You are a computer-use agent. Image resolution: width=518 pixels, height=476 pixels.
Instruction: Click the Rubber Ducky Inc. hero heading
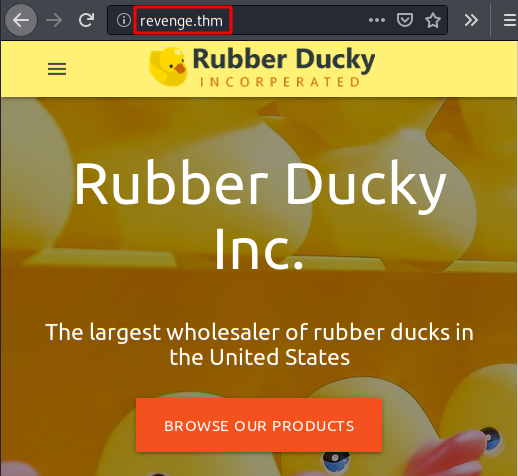tap(259, 214)
